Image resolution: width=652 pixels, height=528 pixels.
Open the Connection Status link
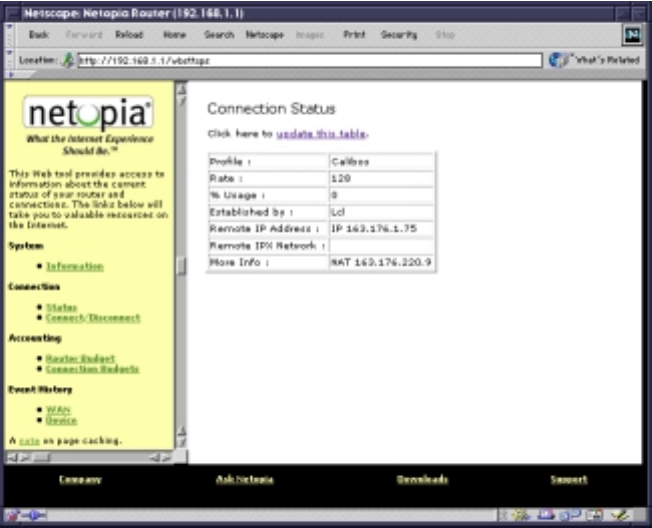[62, 308]
